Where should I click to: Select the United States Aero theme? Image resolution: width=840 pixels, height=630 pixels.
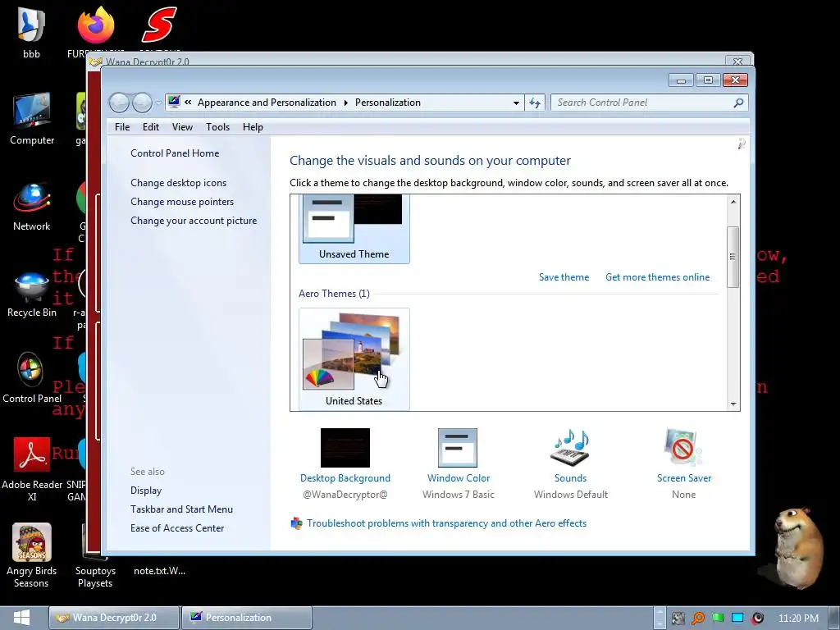click(354, 358)
